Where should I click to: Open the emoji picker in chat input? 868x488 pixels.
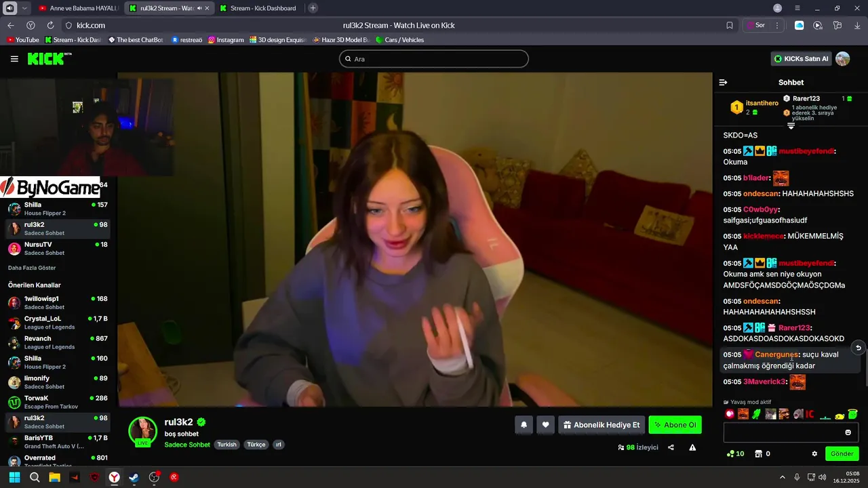click(x=848, y=432)
